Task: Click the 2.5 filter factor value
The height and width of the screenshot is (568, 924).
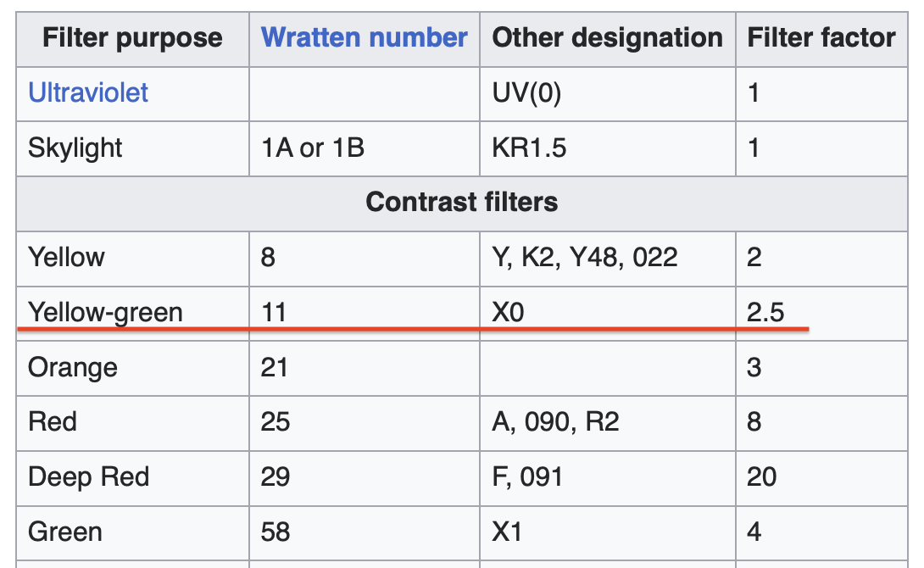Action: pos(765,312)
